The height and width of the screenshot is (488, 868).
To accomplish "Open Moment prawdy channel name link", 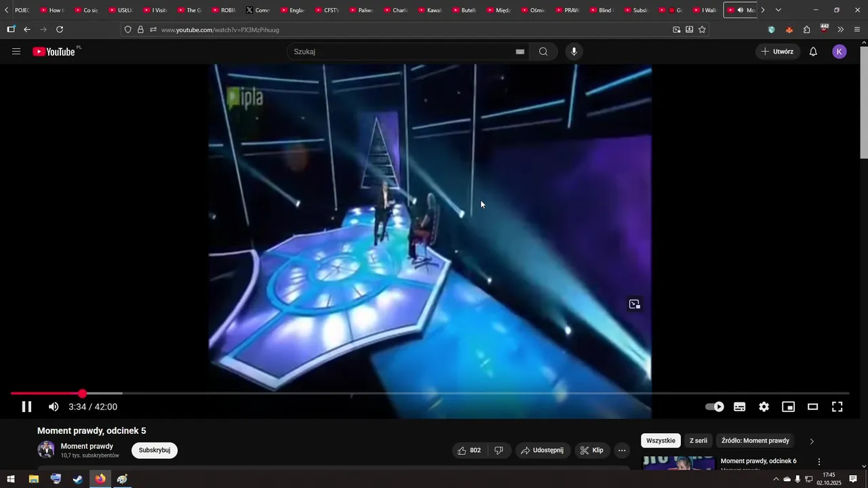I will point(87,446).
